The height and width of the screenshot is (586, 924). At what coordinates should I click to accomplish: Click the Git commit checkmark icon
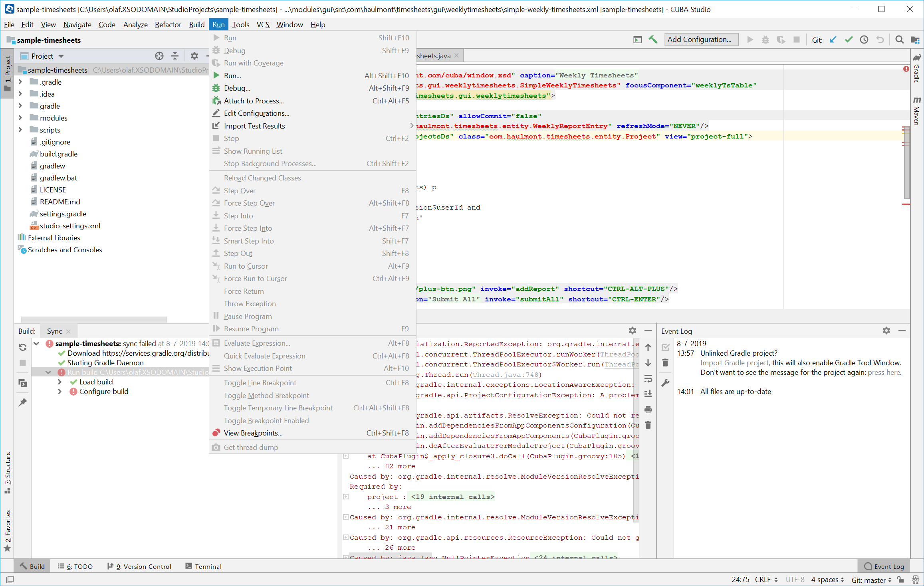(x=849, y=40)
